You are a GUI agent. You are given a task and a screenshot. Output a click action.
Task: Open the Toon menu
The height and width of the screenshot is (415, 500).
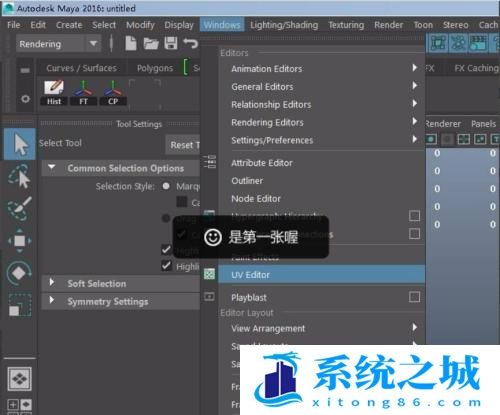423,25
